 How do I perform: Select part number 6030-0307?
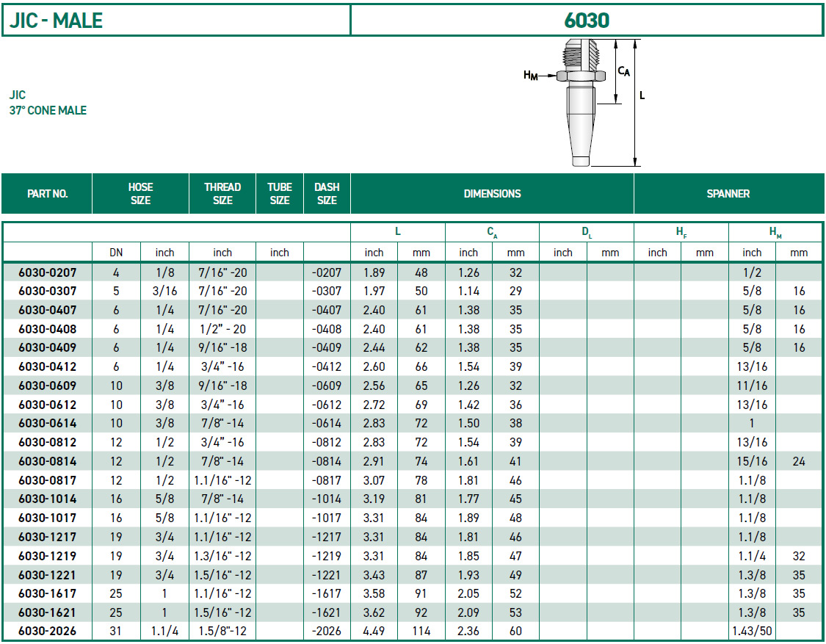(x=48, y=291)
